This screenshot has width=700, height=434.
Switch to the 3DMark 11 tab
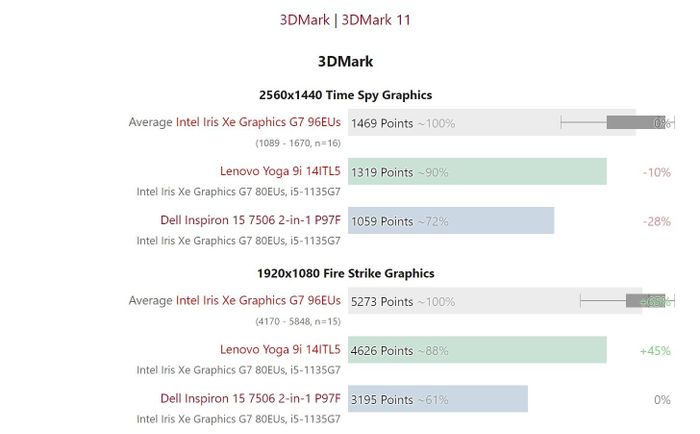[x=376, y=19]
